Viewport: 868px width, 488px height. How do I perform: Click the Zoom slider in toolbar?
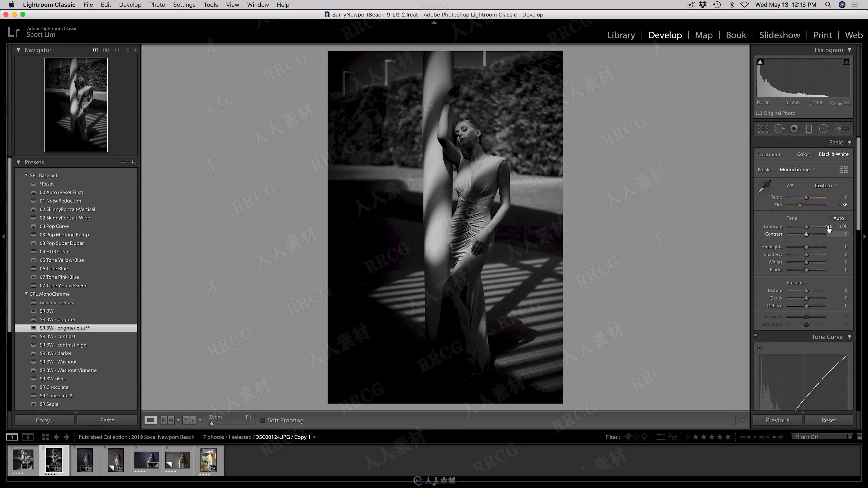(230, 424)
